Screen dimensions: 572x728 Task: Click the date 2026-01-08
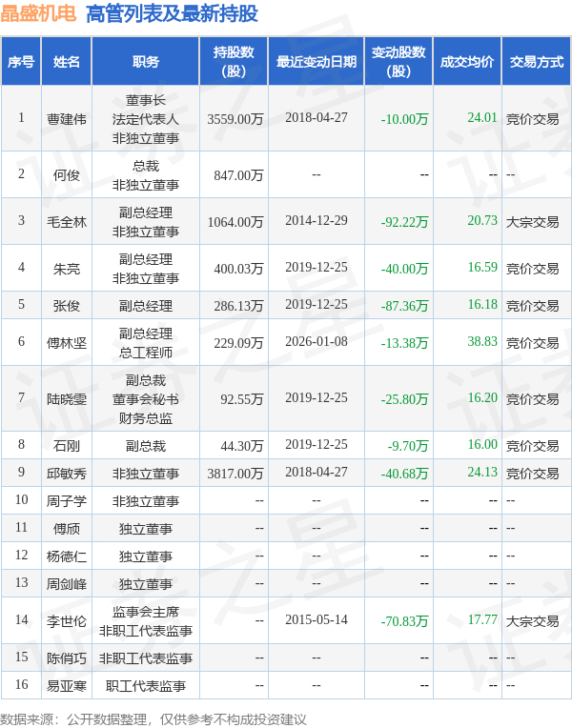(317, 342)
